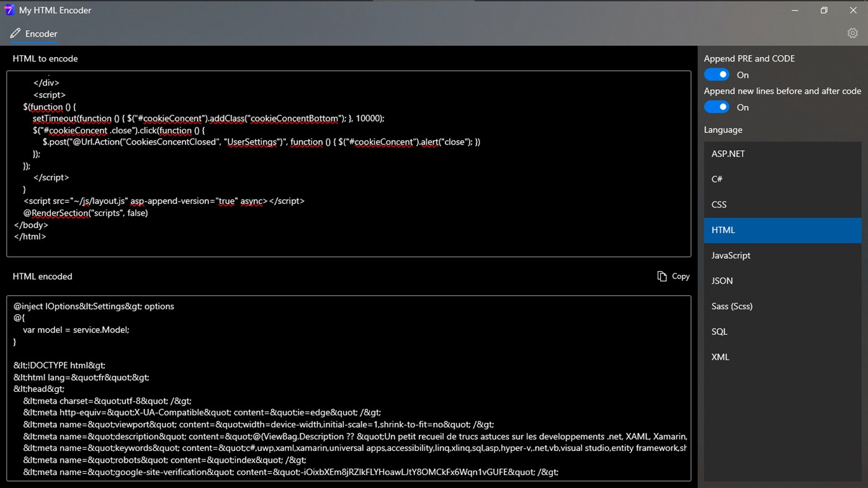Click the pencil icon next to Encoder

[x=15, y=33]
